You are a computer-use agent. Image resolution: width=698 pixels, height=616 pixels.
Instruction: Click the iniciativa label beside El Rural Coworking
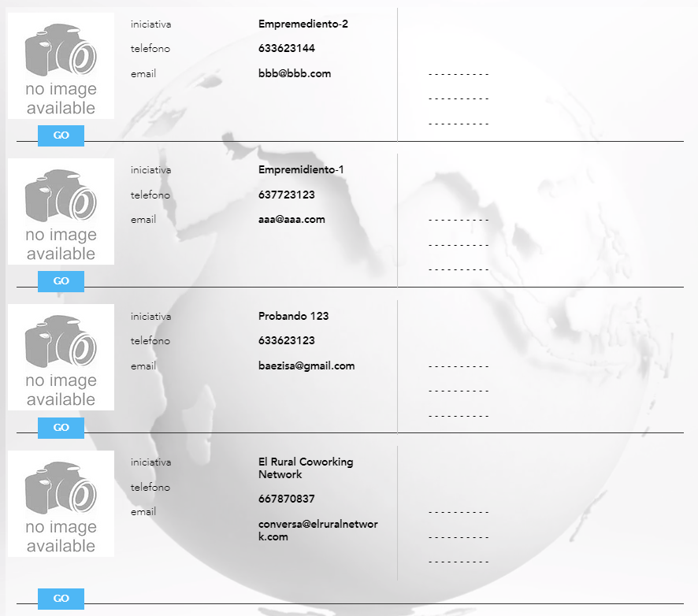pos(151,462)
